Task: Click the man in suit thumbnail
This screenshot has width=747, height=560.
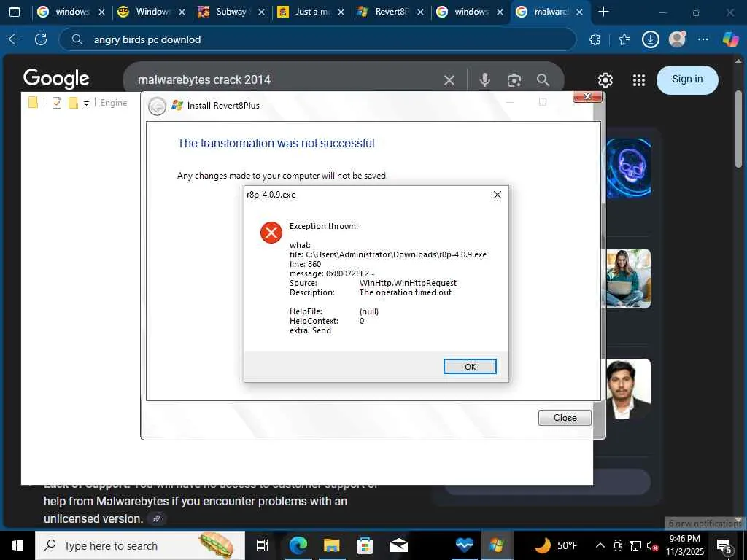Action: click(629, 389)
